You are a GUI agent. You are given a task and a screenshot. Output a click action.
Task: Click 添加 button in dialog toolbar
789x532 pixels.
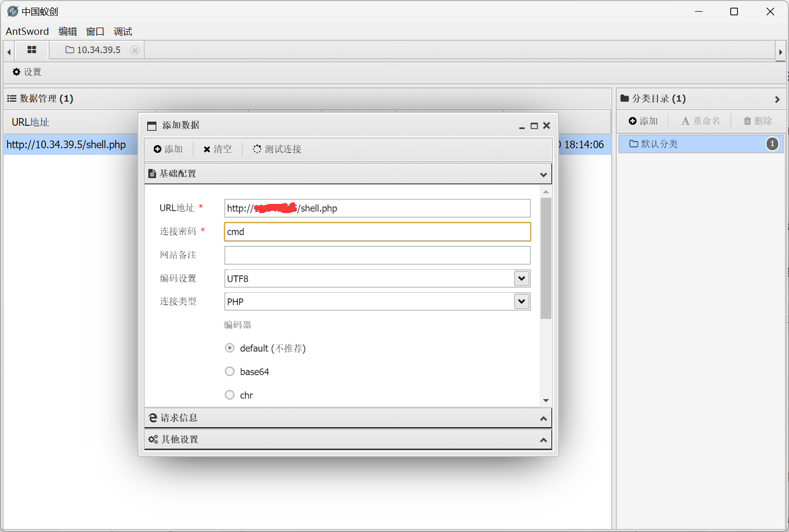tap(168, 149)
